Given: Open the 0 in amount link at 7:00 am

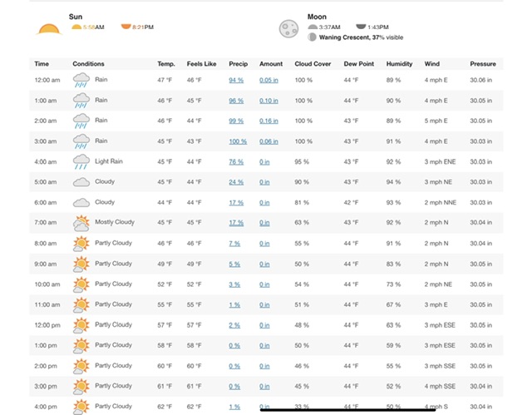Looking at the screenshot, I should (264, 223).
